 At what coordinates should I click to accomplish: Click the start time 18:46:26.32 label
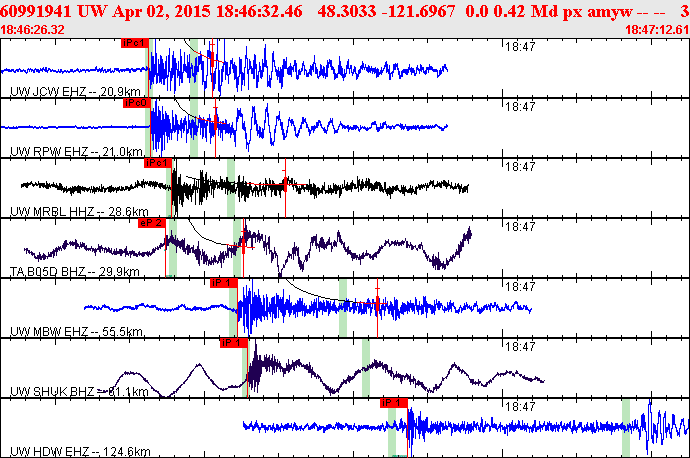pos(34,30)
